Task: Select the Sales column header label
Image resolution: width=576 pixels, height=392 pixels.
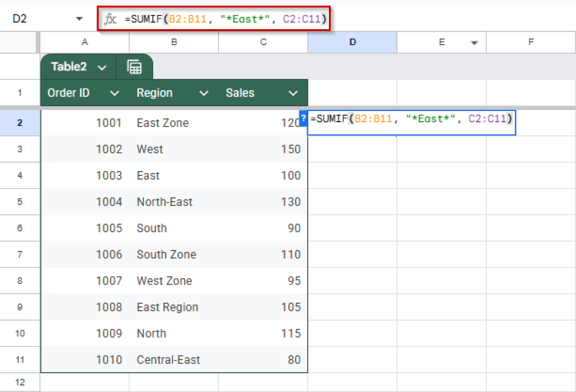Action: click(240, 93)
